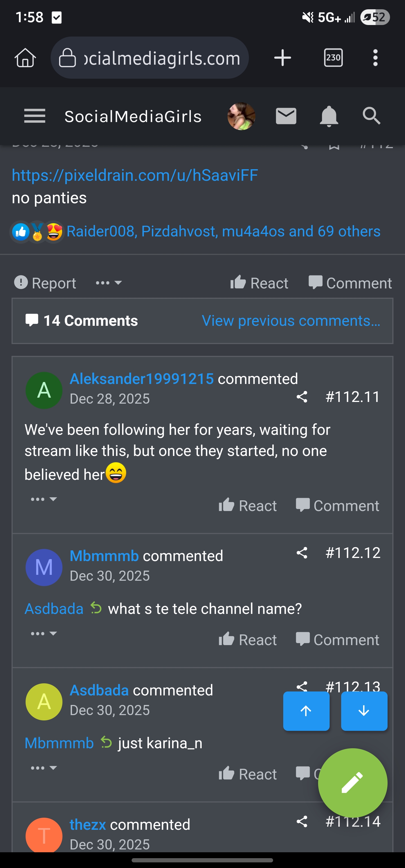Open a new browser tab
Viewport: 405px width, 868px height.
click(283, 58)
